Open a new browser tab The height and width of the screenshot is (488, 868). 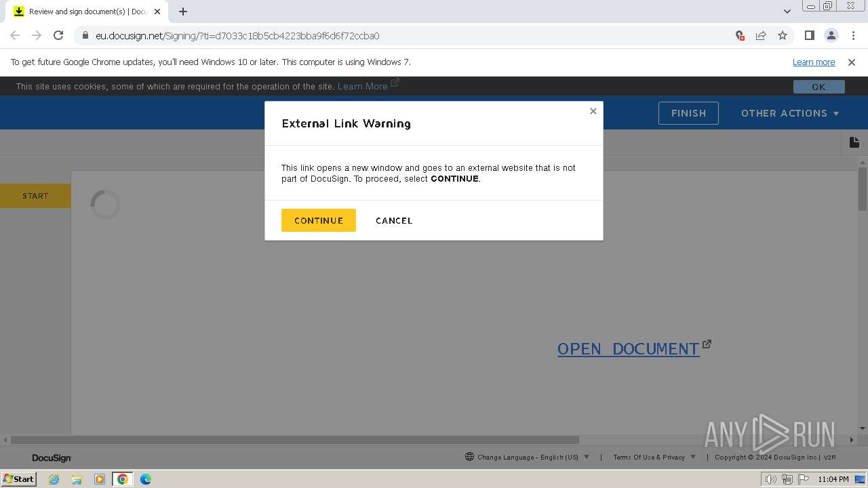click(182, 12)
